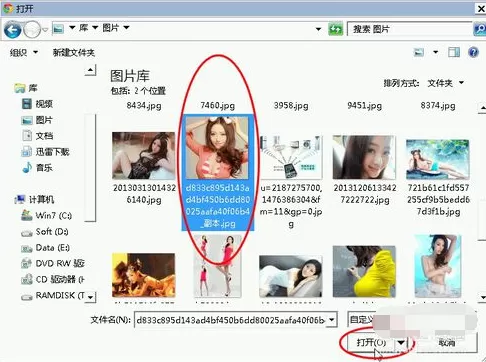Click the green refresh button
The width and height of the screenshot is (486, 362).
[x=336, y=29]
